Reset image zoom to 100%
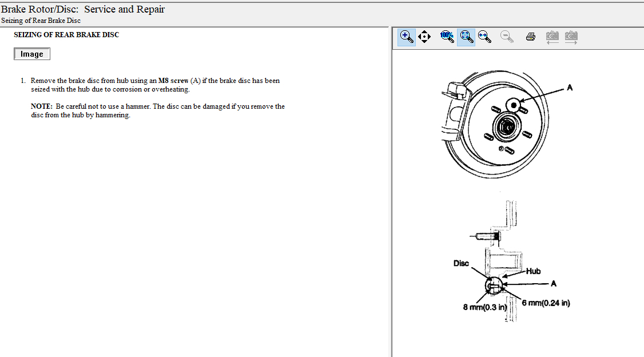Screen dimensions: 644x357 447,37
